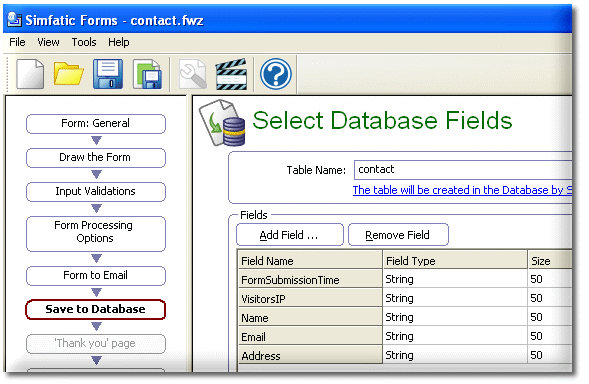Open a file with the yellow folder icon
Screen dimensions: 589x384
68,74
